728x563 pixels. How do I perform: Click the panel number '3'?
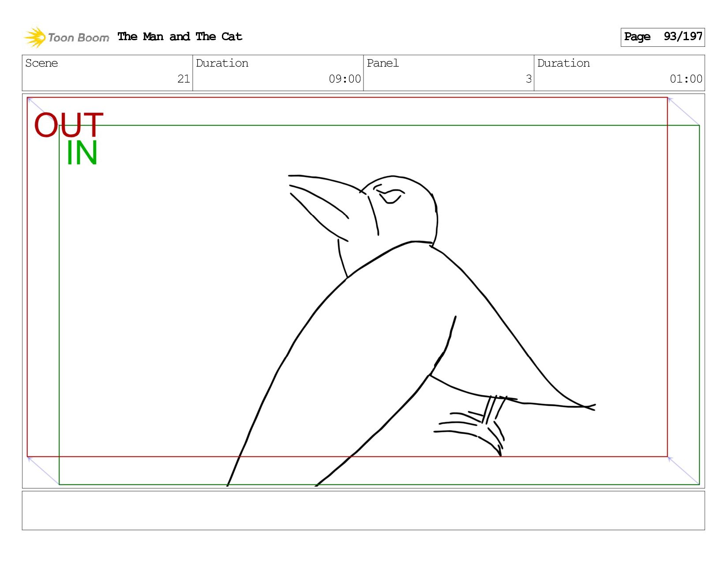click(x=529, y=79)
